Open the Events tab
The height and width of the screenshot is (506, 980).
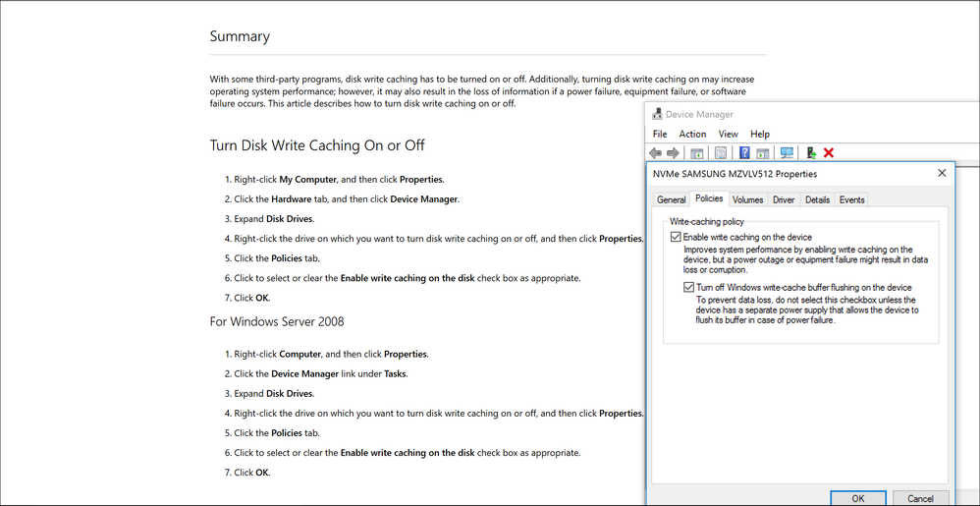pos(851,199)
